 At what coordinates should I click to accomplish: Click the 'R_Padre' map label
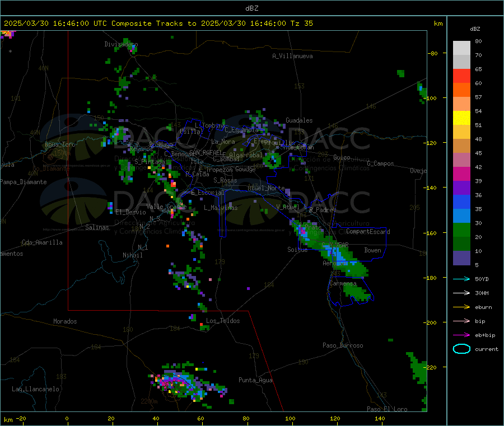pos(321,210)
